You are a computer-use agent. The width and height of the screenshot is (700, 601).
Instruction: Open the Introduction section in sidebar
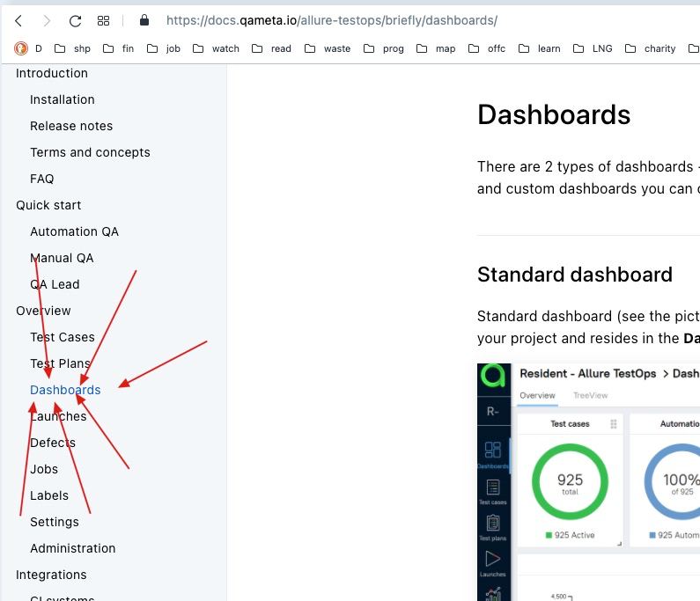[52, 73]
